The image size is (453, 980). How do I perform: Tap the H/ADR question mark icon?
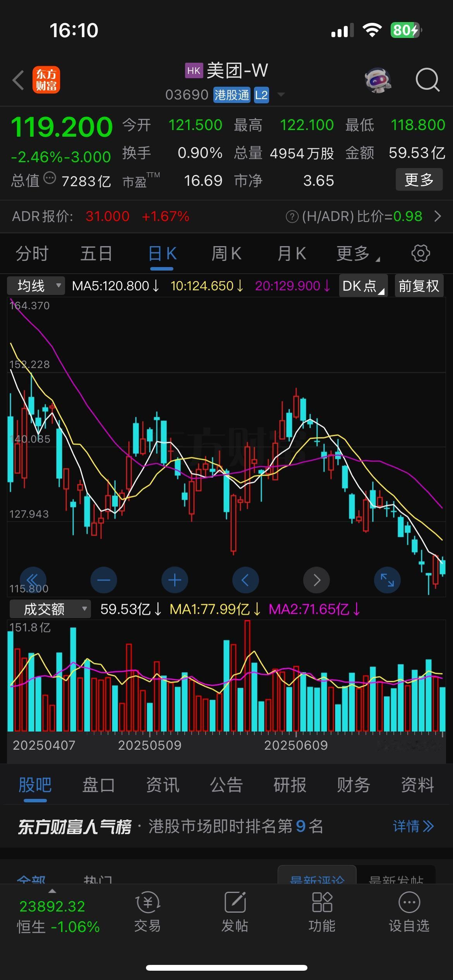292,217
